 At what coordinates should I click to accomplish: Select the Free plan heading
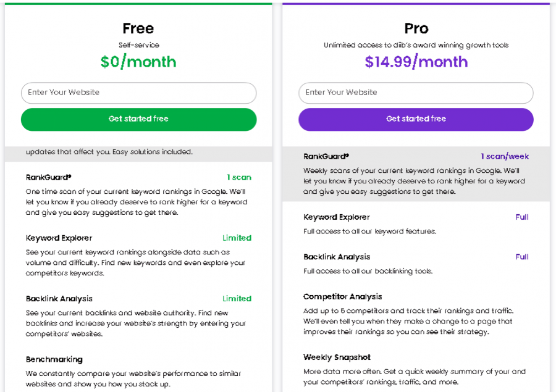point(138,28)
